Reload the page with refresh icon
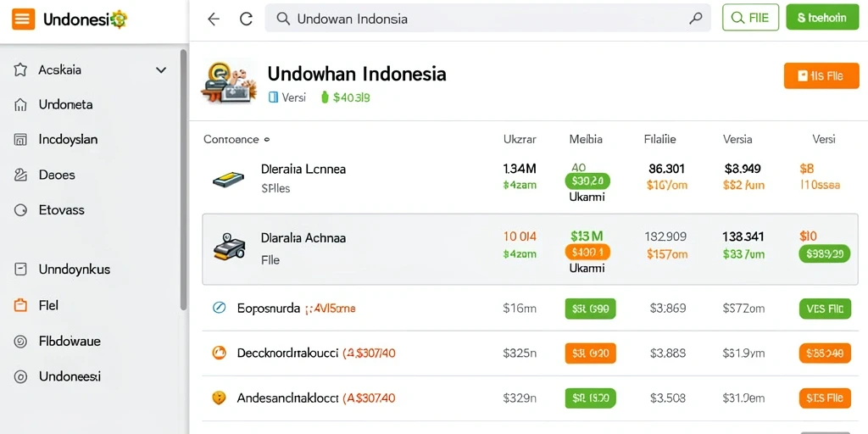The width and height of the screenshot is (868, 434). pyautogui.click(x=246, y=19)
